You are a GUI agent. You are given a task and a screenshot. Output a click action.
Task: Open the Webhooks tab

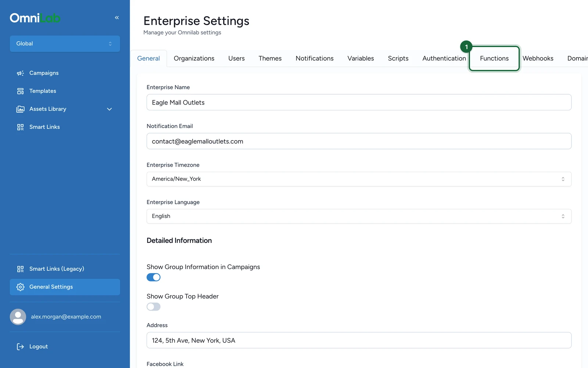point(538,59)
